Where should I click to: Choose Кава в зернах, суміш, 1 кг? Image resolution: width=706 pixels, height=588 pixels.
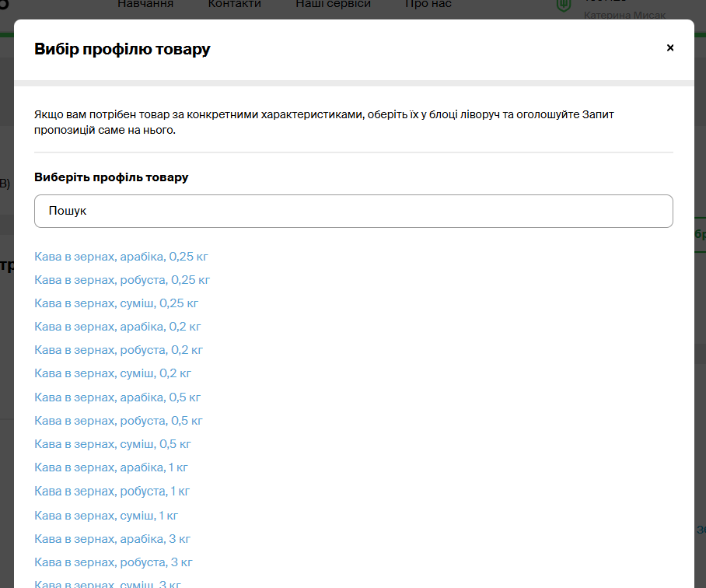tap(107, 515)
